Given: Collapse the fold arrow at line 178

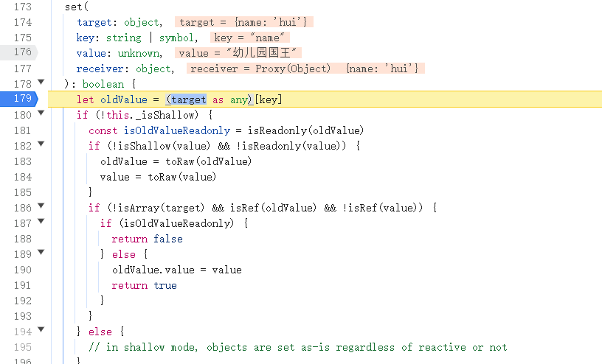Looking at the screenshot, I should point(41,83).
